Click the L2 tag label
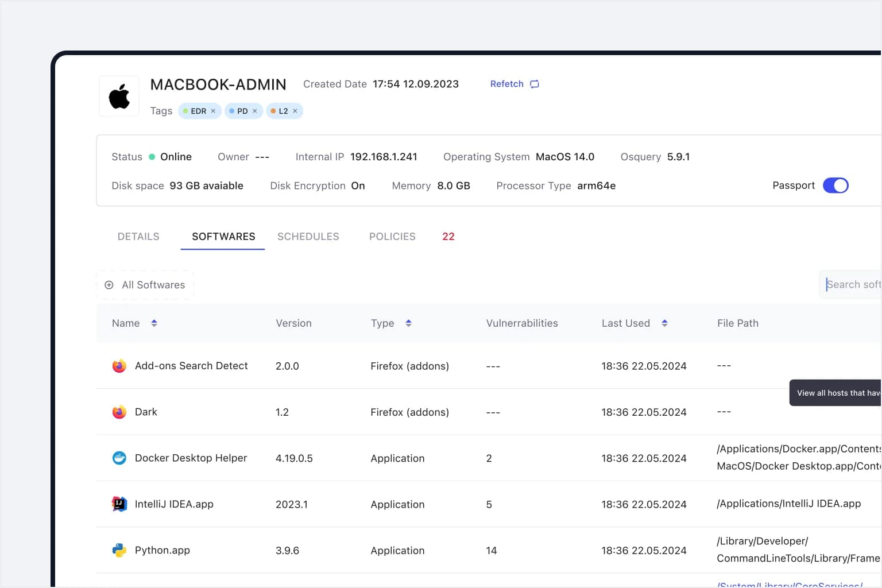 pyautogui.click(x=283, y=111)
